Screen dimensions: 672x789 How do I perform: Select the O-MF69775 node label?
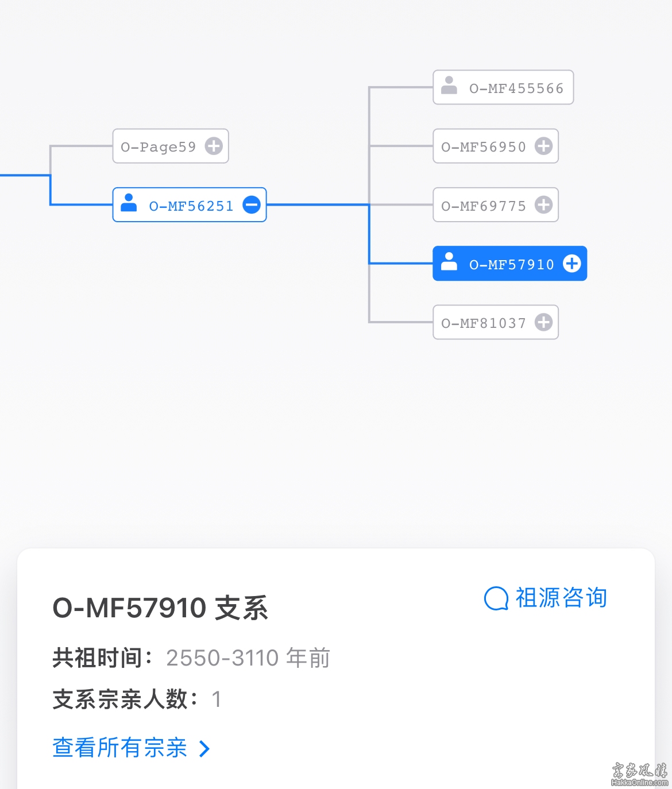tap(484, 206)
